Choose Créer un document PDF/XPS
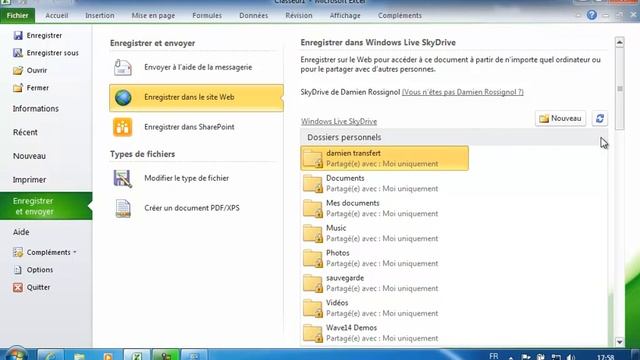The width and height of the screenshot is (640, 360). (196, 208)
